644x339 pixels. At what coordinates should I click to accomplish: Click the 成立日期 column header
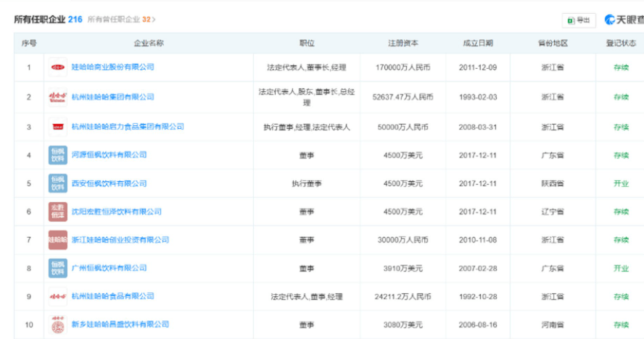click(x=478, y=43)
